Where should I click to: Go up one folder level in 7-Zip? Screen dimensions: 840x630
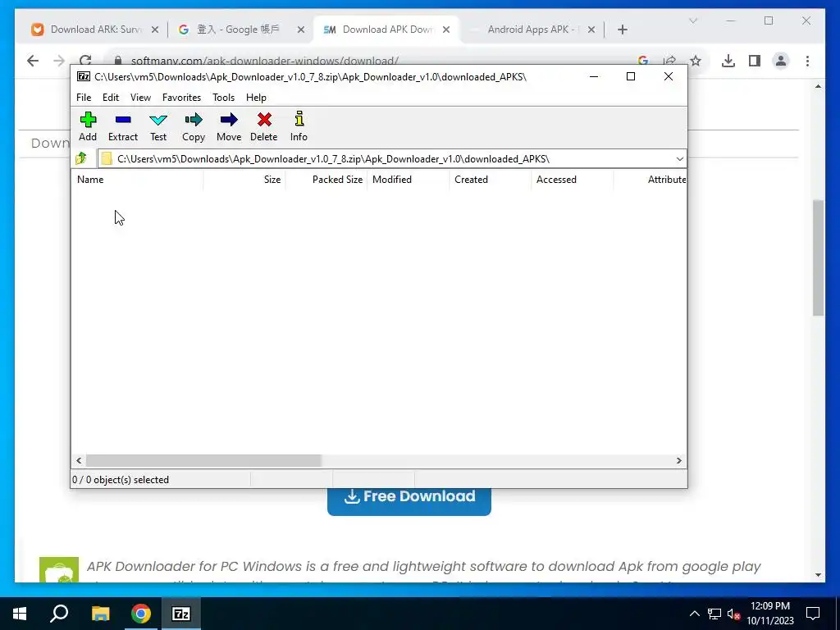81,158
